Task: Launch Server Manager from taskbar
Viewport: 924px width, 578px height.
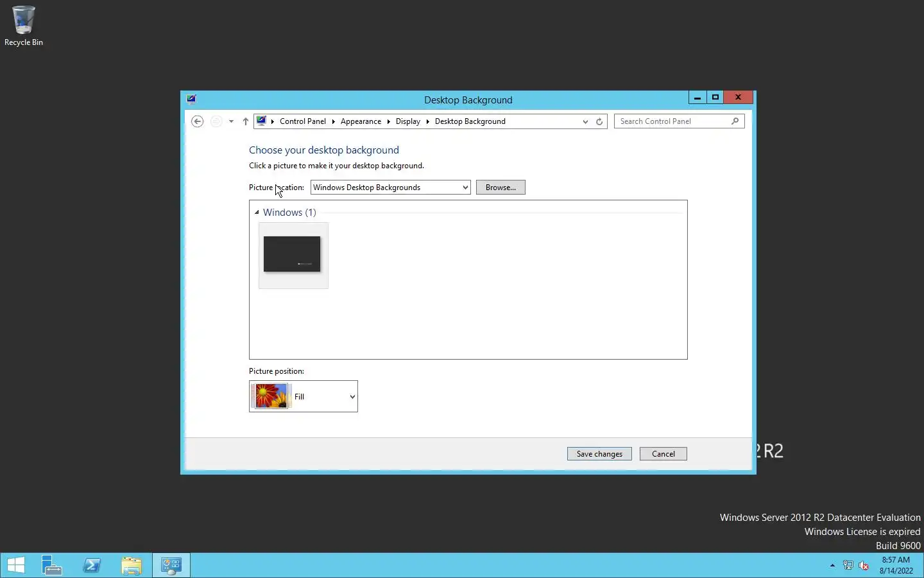Action: pyautogui.click(x=51, y=566)
